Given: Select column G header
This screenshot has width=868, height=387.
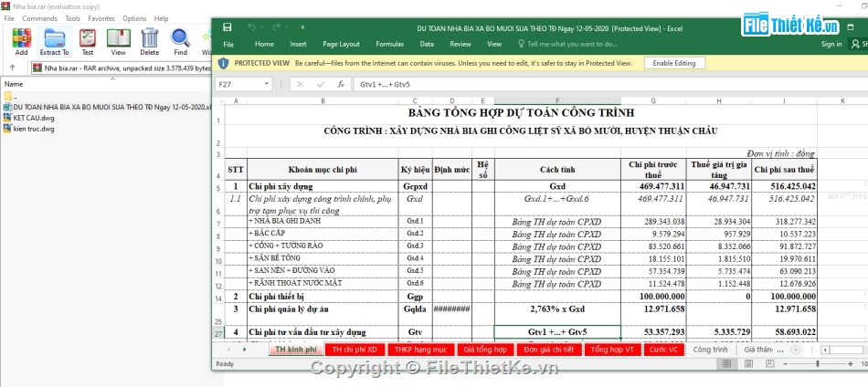Looking at the screenshot, I should [x=653, y=100].
